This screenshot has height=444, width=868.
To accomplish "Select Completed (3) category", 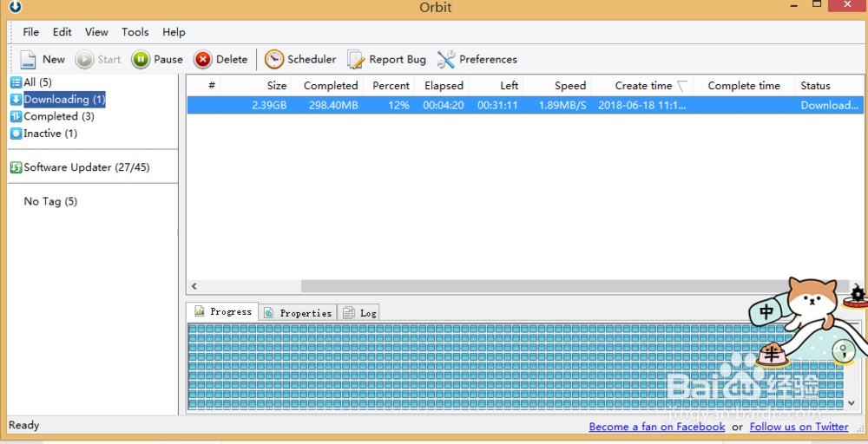I will [x=59, y=117].
